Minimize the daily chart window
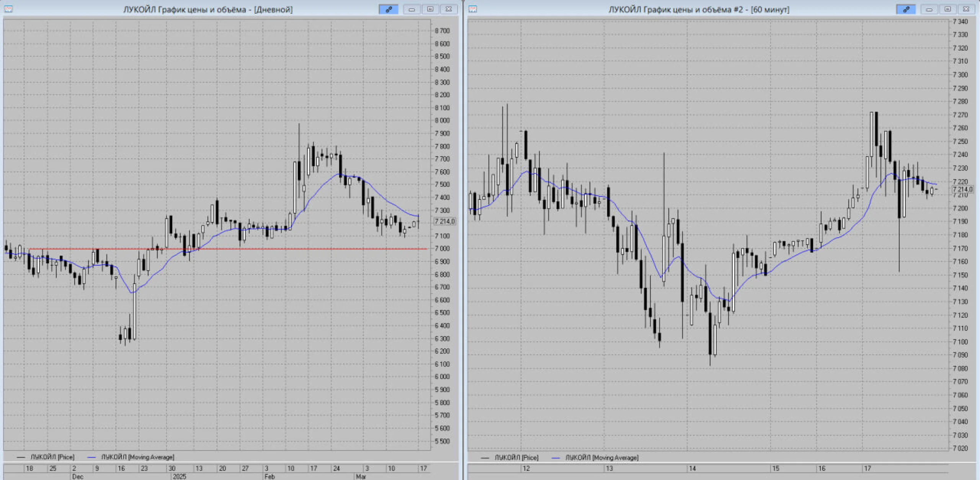980x480 pixels. click(x=412, y=9)
